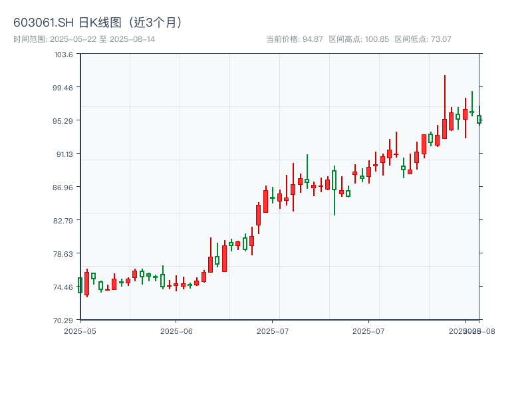Screen dimensions: 532x399
Task: Click the y-axis value 91.13
Action: click(65, 154)
